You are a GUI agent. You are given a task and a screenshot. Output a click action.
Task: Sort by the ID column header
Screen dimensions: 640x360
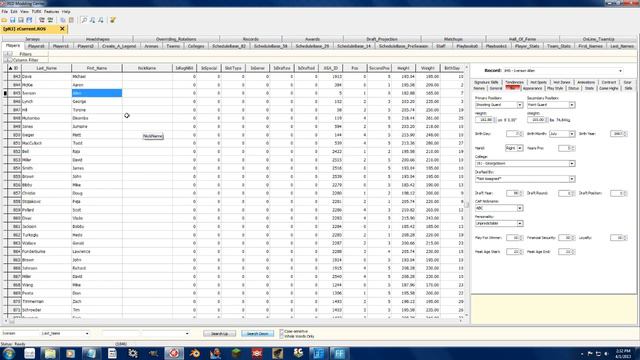(14, 68)
